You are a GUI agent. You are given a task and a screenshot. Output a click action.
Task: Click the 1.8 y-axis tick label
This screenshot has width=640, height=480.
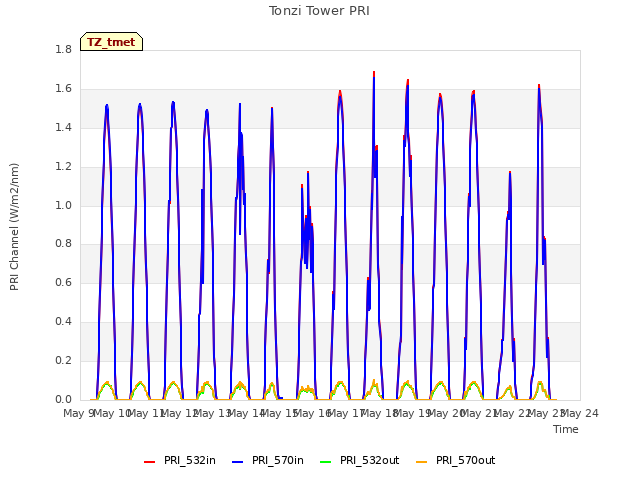[64, 50]
